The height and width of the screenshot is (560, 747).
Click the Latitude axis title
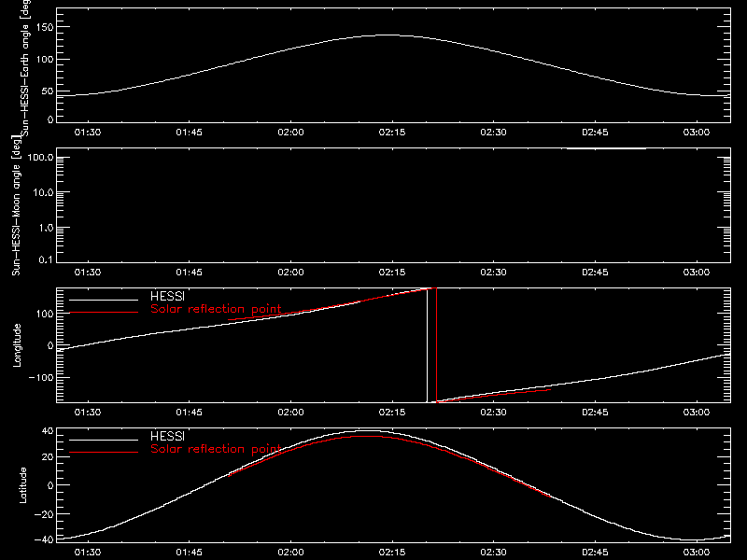tap(22, 485)
